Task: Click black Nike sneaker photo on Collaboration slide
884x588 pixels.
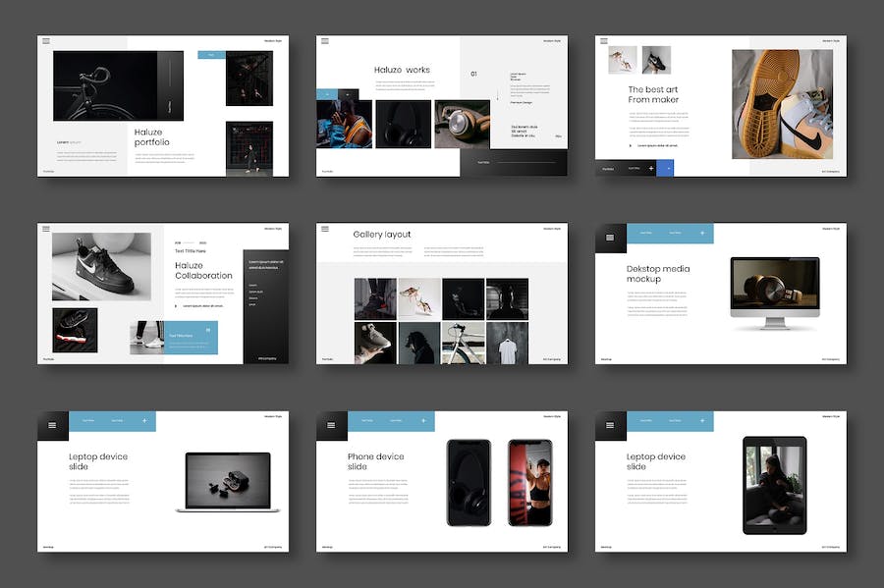Action: [x=101, y=266]
